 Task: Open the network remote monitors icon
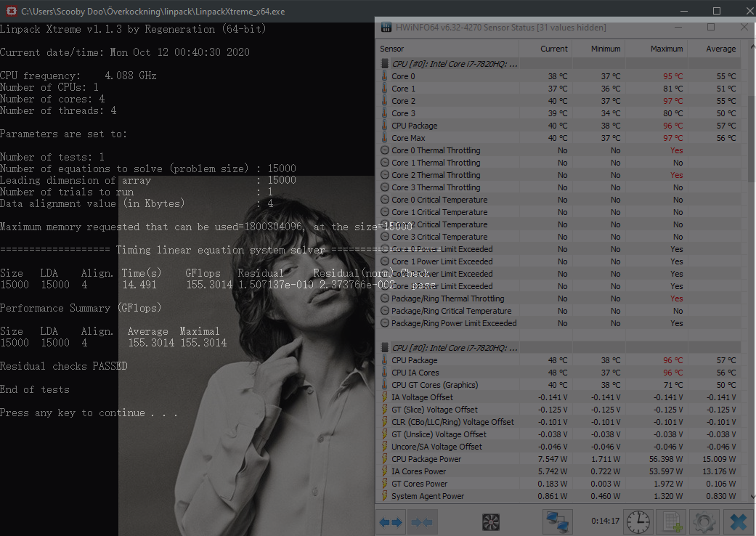tap(557, 522)
